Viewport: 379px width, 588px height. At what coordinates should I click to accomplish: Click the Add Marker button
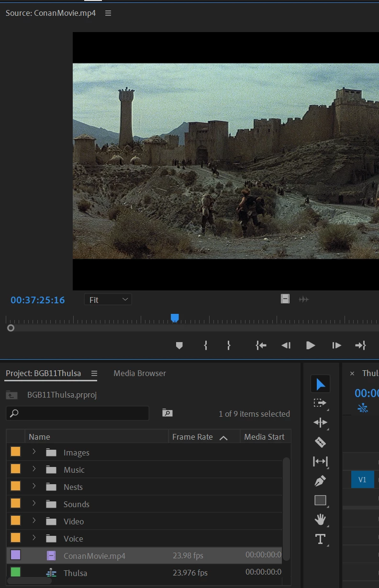coord(179,345)
